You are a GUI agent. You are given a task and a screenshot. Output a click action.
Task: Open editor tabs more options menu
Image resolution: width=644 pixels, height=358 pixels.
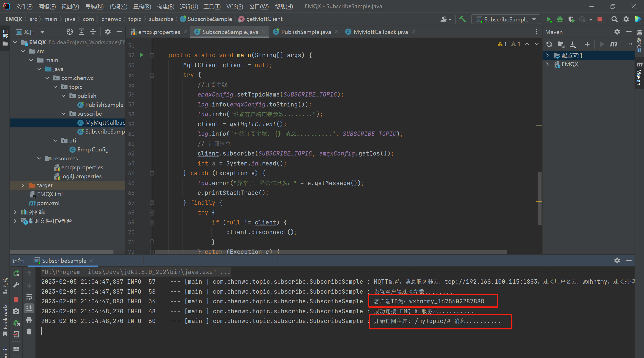(536, 32)
